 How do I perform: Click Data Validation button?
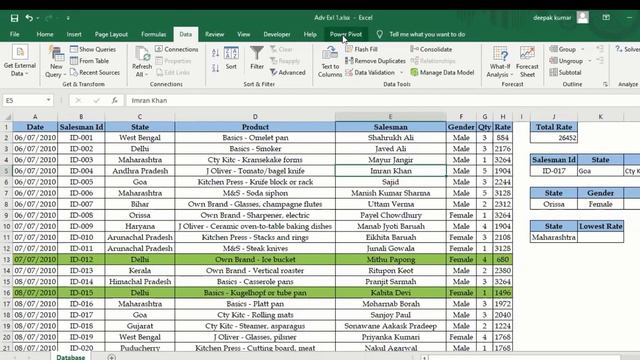(370, 72)
